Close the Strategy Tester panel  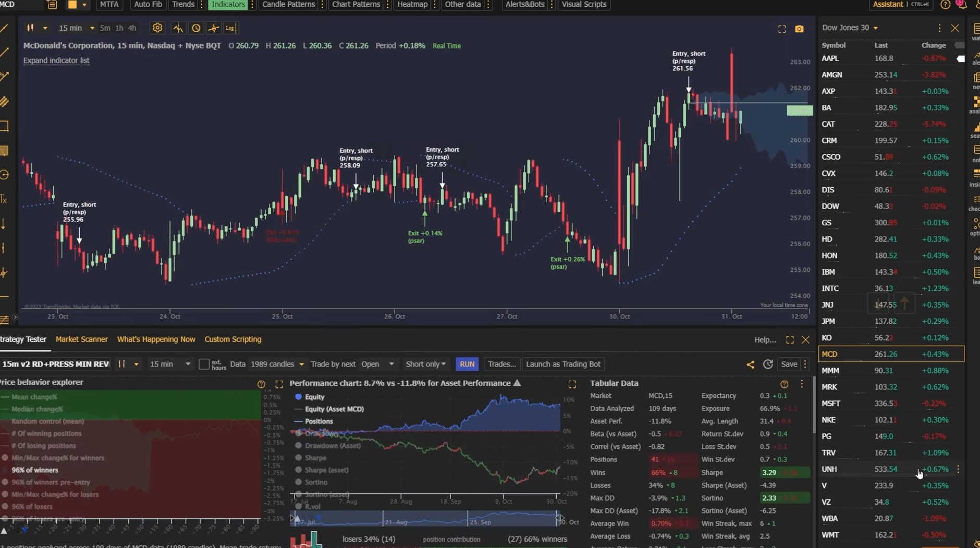[x=806, y=340]
